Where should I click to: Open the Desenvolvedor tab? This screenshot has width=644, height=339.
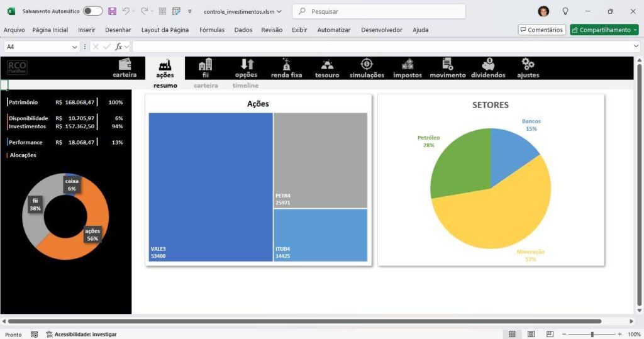pos(382,30)
